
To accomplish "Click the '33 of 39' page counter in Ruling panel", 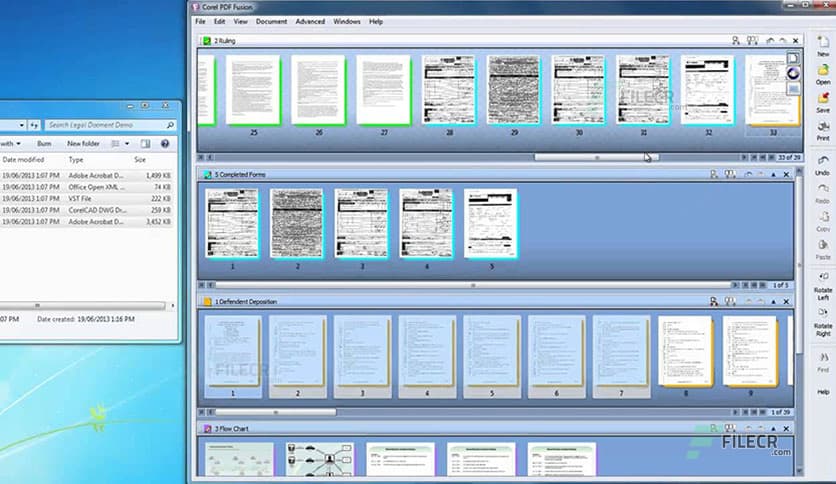I will click(x=789, y=157).
